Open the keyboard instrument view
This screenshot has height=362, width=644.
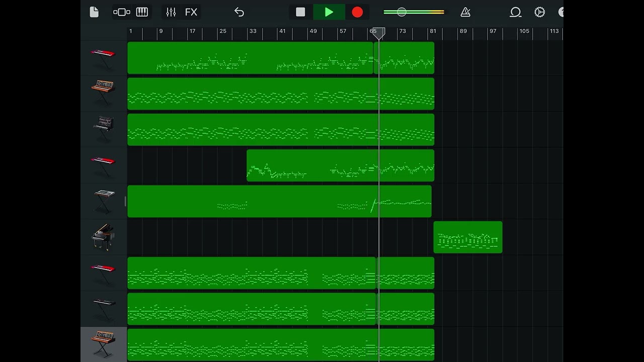tap(142, 12)
